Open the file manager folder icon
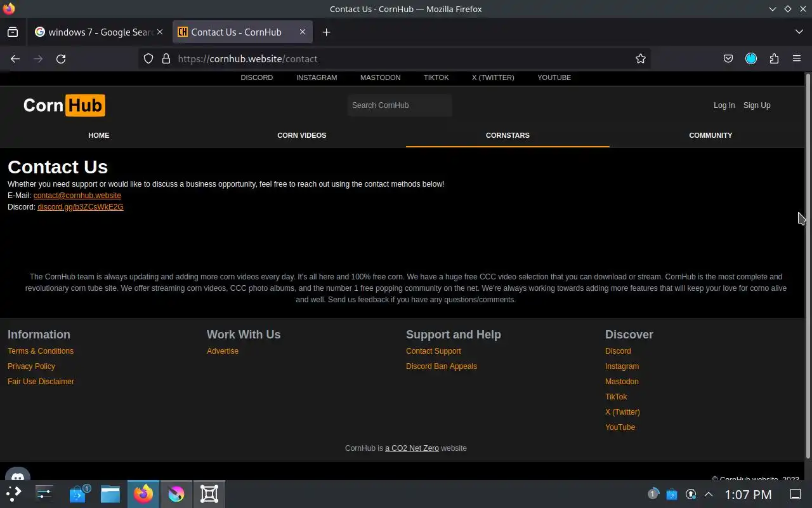 (110, 493)
